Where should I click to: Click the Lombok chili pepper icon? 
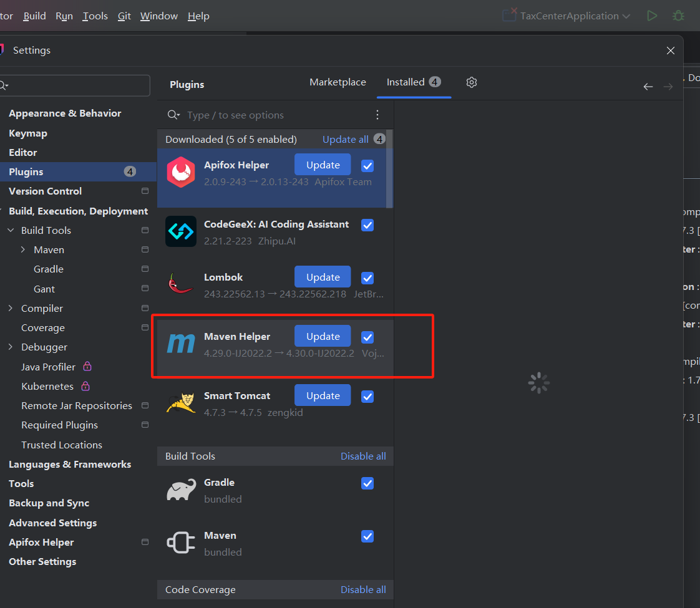pos(181,284)
